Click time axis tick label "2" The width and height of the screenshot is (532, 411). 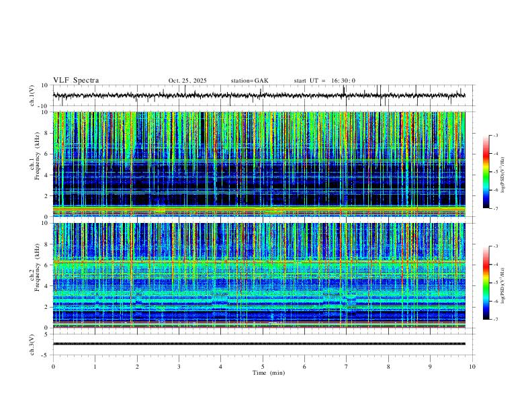pos(137,367)
